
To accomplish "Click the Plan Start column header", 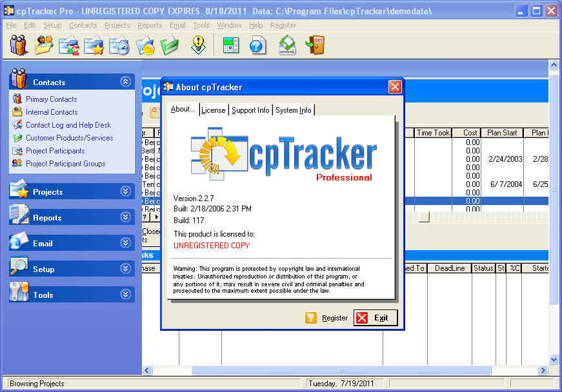I will 502,133.
